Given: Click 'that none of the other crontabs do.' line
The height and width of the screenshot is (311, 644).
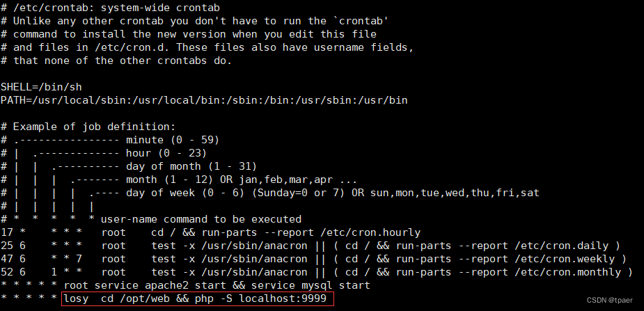Looking at the screenshot, I should pos(116,61).
